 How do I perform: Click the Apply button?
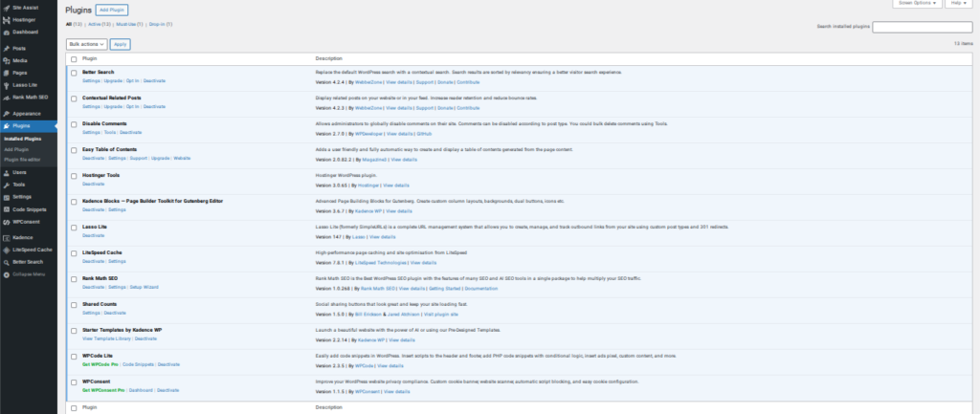tap(120, 44)
